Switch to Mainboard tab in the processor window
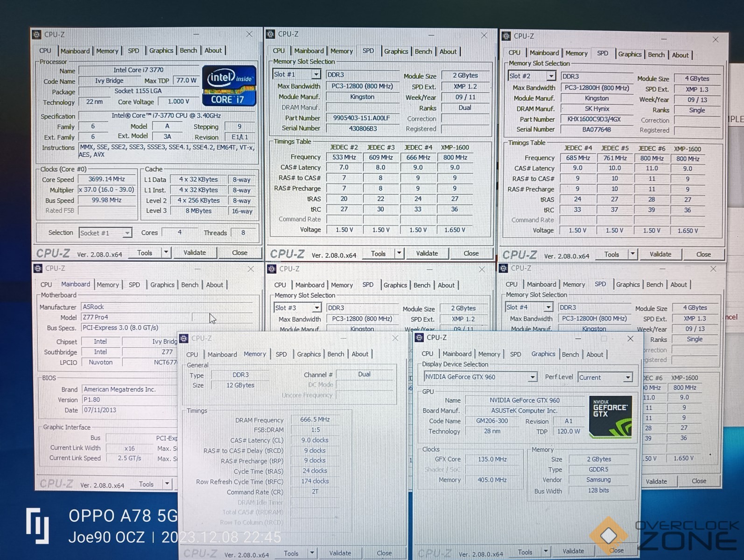This screenshot has width=744, height=560. [x=75, y=51]
